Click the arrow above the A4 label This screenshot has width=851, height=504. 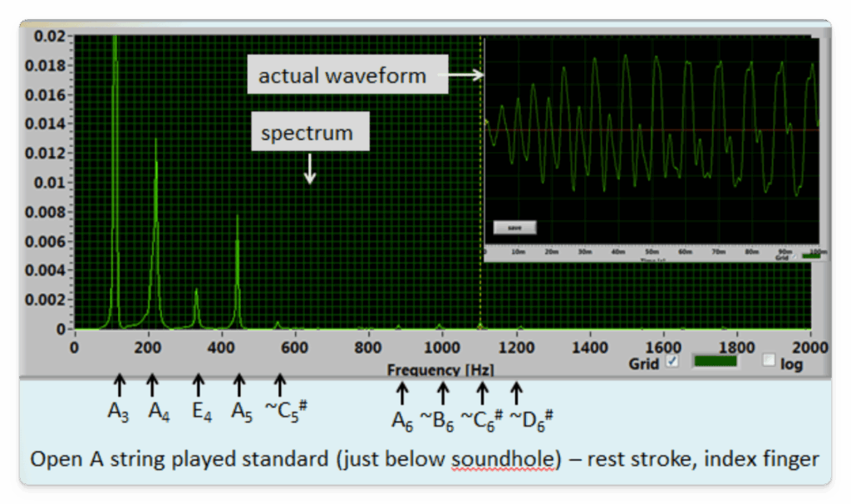[152, 384]
